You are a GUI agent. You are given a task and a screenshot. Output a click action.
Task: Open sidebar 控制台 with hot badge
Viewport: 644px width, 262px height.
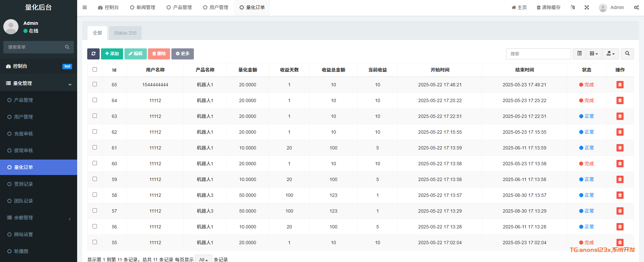[39, 66]
